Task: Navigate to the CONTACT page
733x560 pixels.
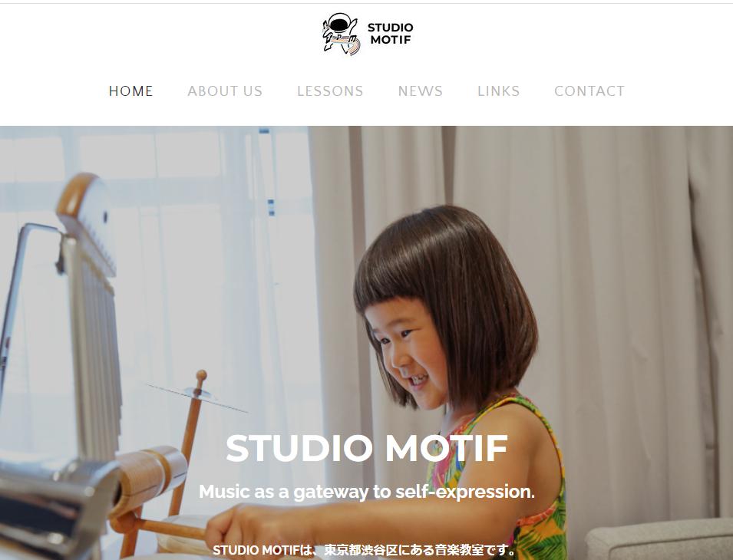Action: click(589, 91)
